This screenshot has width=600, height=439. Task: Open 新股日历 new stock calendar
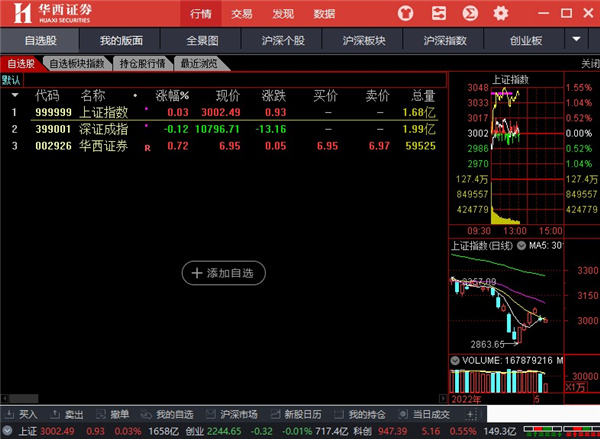coord(296,415)
